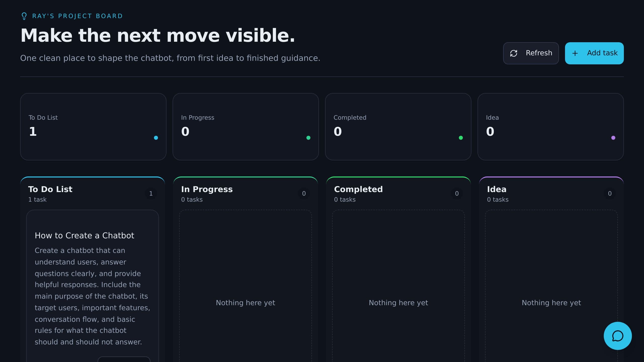Click the Idea column heading

497,189
